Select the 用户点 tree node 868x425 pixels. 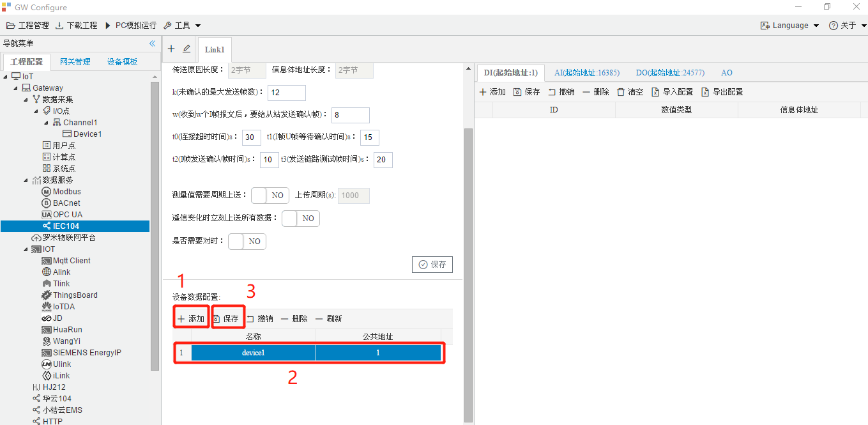[x=59, y=146]
